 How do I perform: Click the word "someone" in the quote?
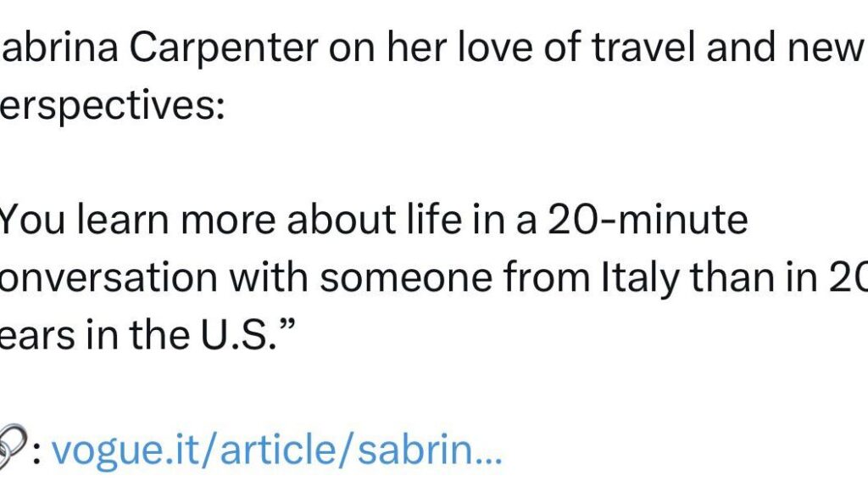[x=380, y=278]
